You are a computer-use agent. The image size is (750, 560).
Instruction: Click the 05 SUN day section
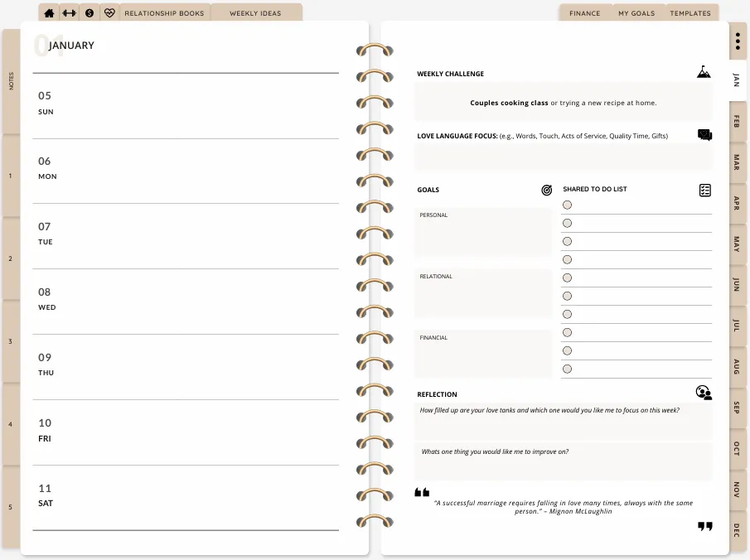pyautogui.click(x=186, y=106)
